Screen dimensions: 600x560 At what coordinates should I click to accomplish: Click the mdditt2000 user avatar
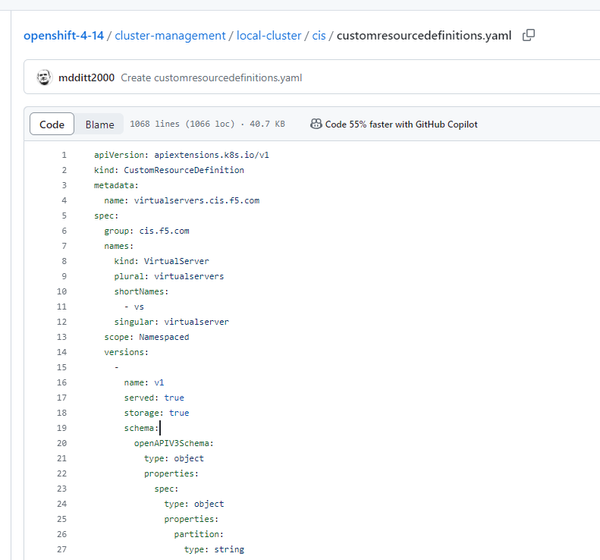[44, 78]
